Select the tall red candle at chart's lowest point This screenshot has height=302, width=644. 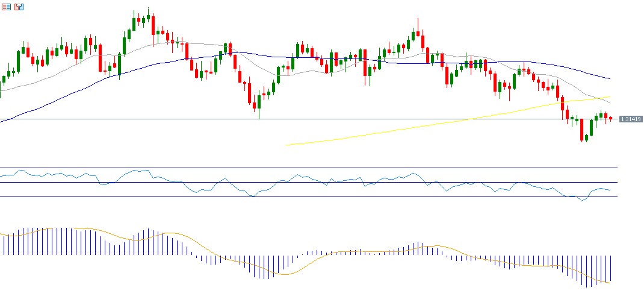pos(581,130)
